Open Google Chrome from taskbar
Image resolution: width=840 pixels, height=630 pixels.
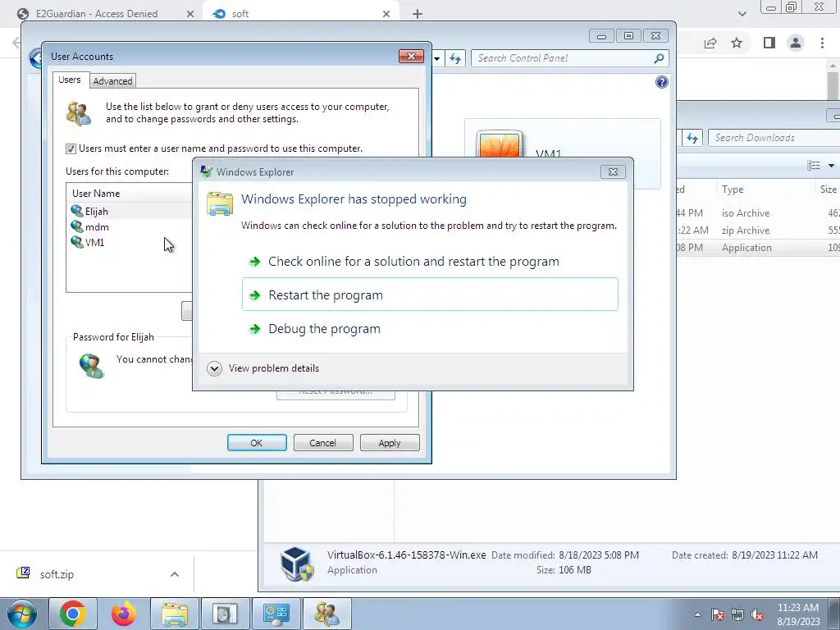(73, 614)
